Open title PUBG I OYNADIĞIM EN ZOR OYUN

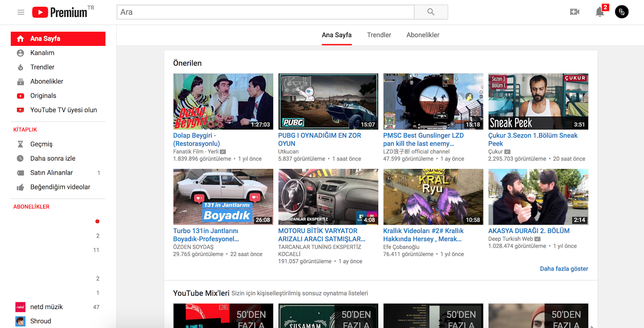click(x=320, y=140)
